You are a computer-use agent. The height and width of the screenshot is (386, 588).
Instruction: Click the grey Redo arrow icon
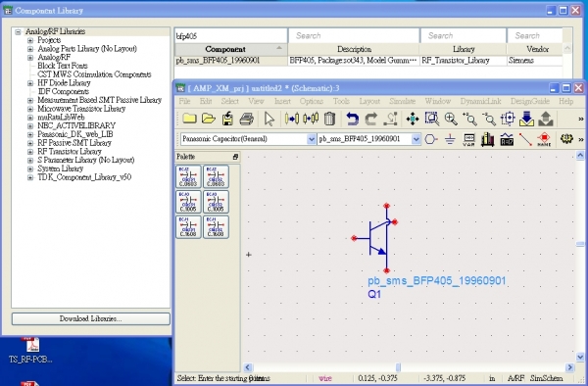371,120
